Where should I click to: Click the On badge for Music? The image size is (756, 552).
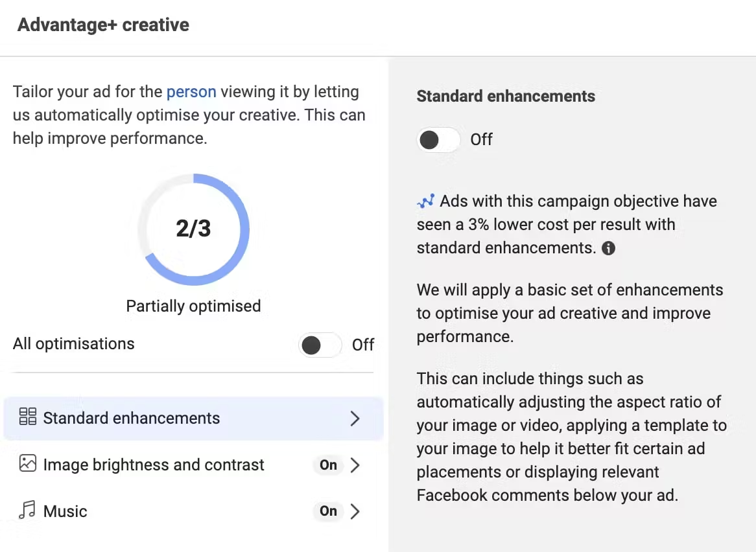pos(328,511)
